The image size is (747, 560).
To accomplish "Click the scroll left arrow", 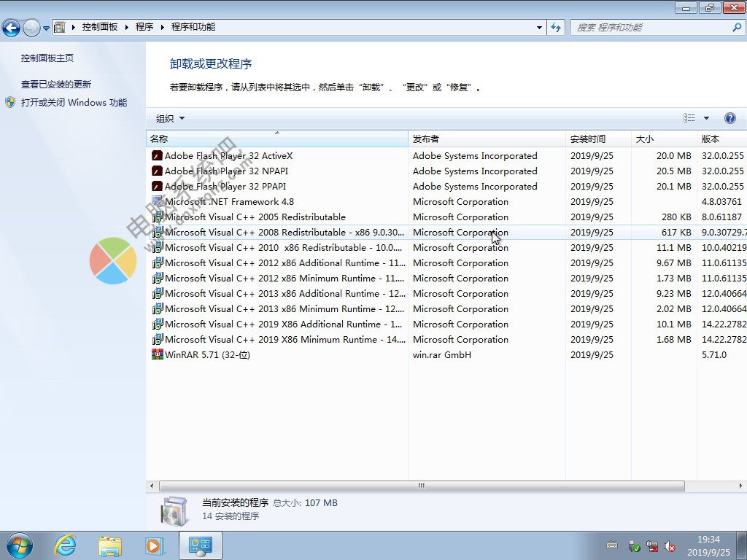I will pyautogui.click(x=152, y=486).
